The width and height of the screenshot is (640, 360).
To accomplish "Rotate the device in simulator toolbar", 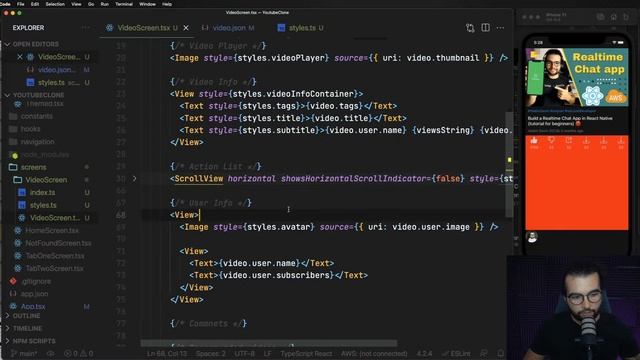I will tap(626, 17).
